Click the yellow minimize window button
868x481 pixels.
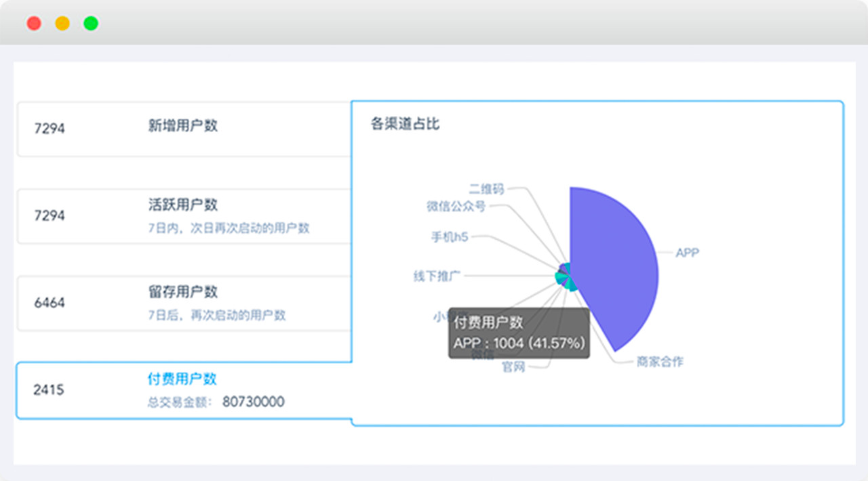click(x=62, y=24)
